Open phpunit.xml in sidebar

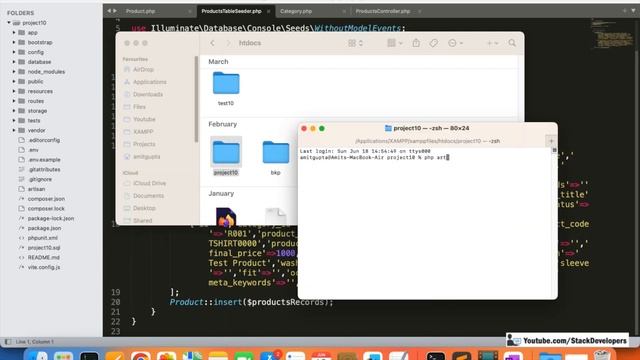click(x=42, y=238)
